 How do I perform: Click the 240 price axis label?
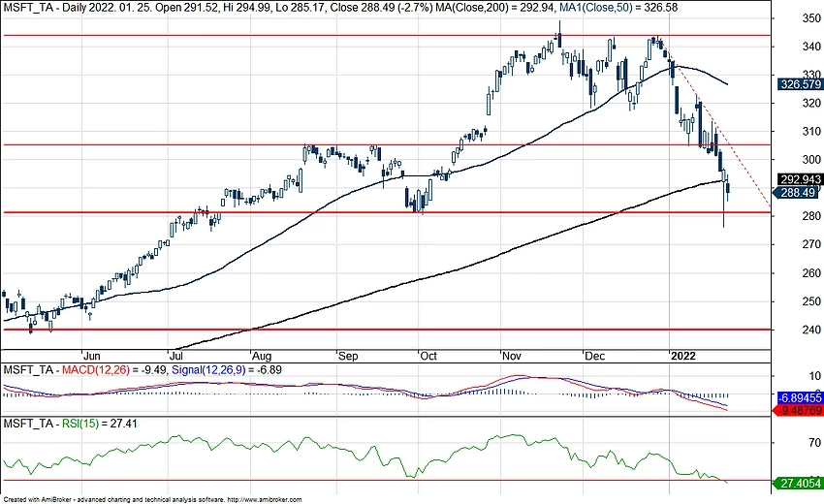[x=811, y=331]
